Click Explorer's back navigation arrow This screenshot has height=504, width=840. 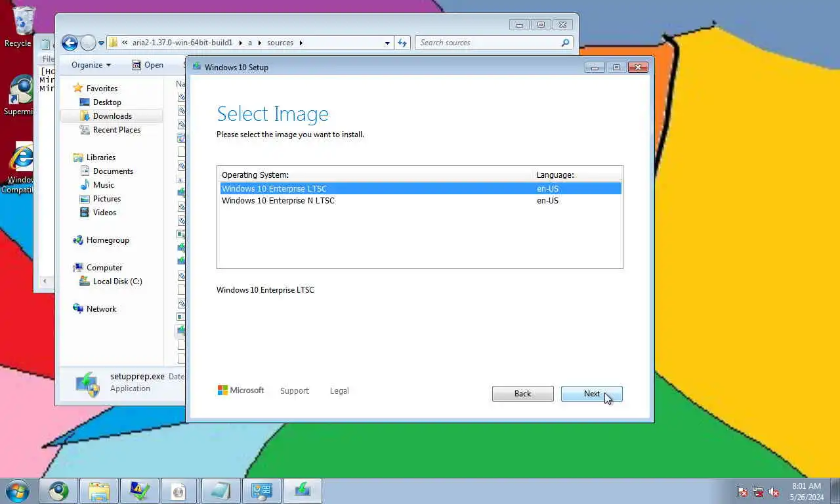pyautogui.click(x=70, y=43)
